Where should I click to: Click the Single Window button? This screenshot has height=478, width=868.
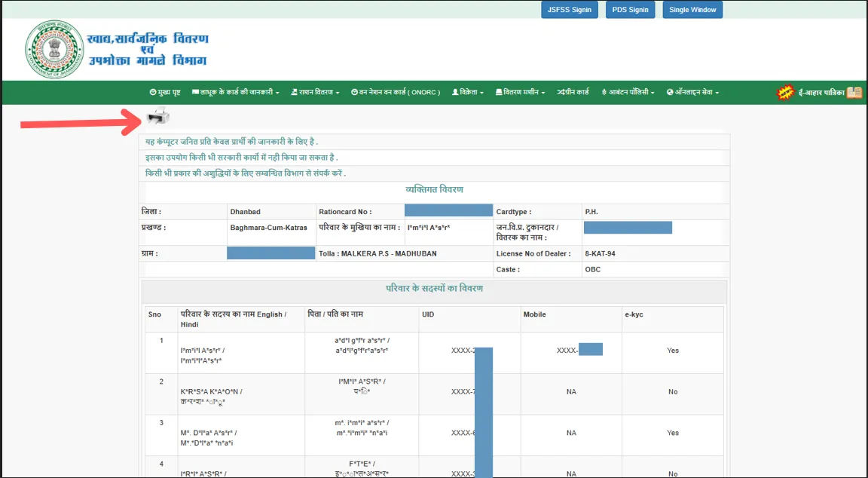pos(692,9)
